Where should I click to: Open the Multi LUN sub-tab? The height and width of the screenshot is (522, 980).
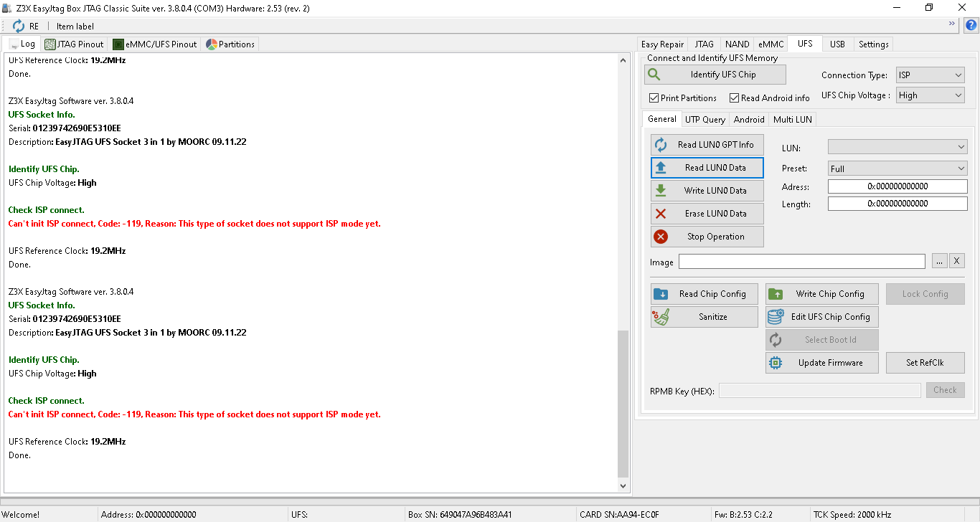[x=792, y=119]
